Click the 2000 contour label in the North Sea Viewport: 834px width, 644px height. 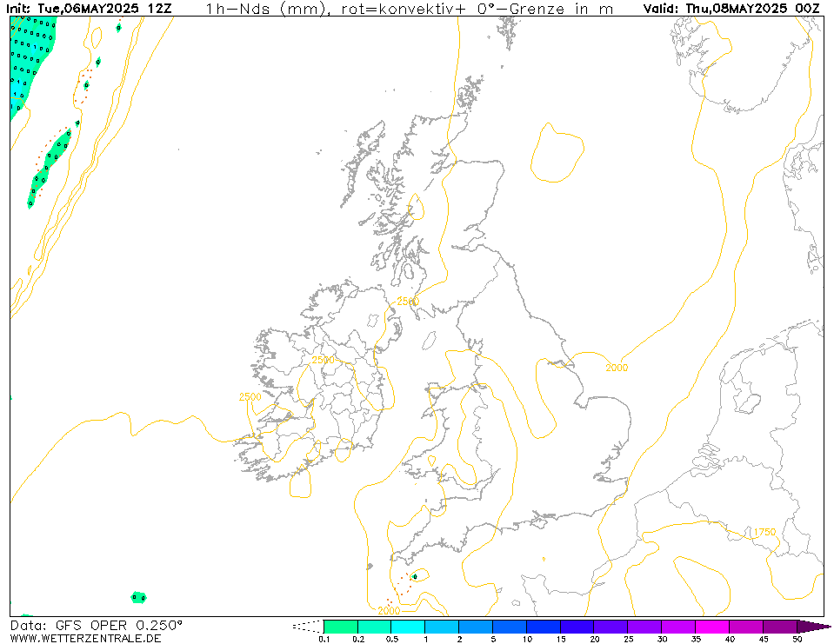617,368
